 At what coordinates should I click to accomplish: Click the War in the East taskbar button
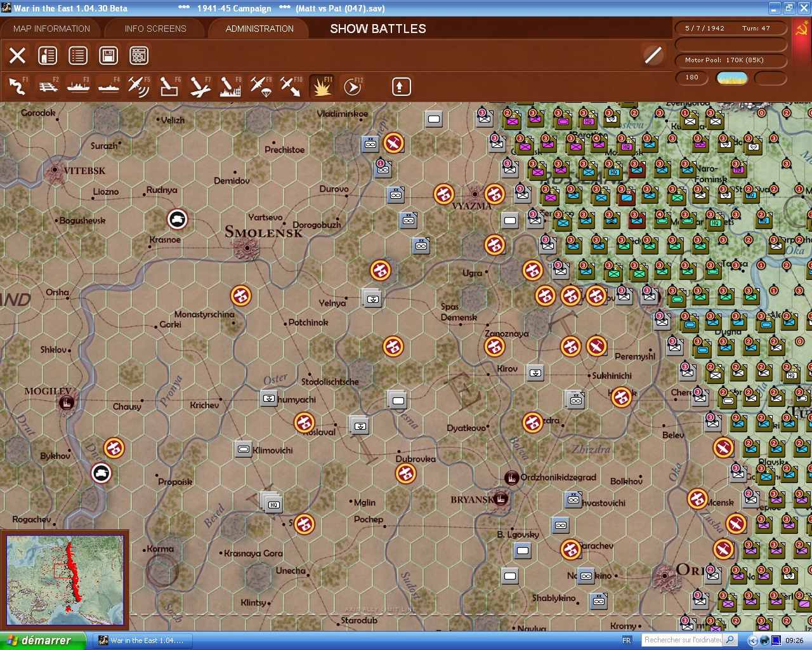143,640
